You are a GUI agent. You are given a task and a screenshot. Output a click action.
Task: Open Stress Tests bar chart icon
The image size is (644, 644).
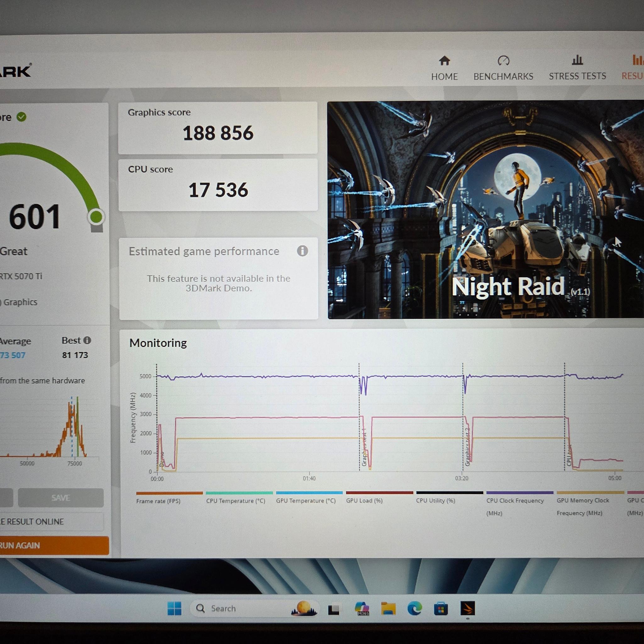[x=577, y=60]
